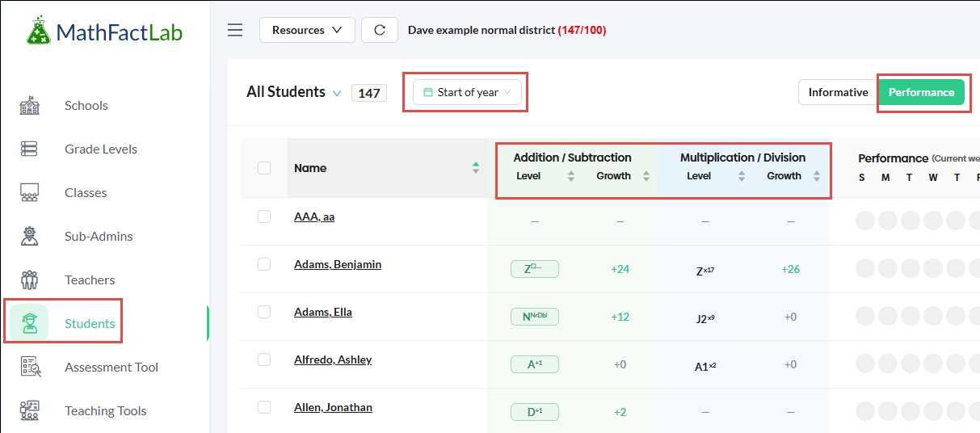This screenshot has width=980, height=433.
Task: Click the MathFactLab flask logo
Action: coord(38,32)
